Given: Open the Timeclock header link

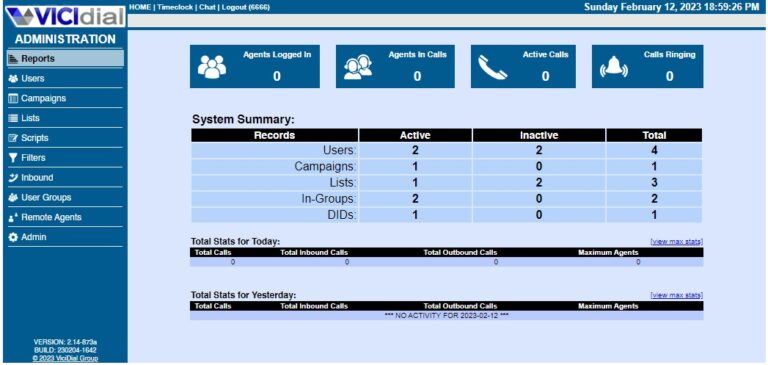Looking at the screenshot, I should click(x=175, y=7).
